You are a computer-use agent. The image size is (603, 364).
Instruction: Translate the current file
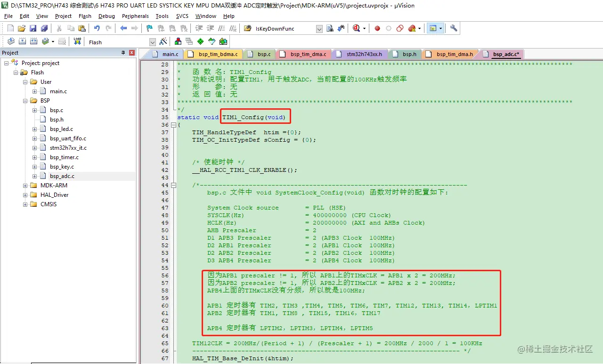(x=10, y=41)
